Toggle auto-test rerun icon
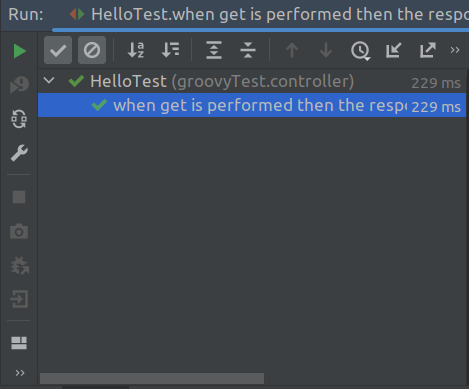 click(x=19, y=119)
